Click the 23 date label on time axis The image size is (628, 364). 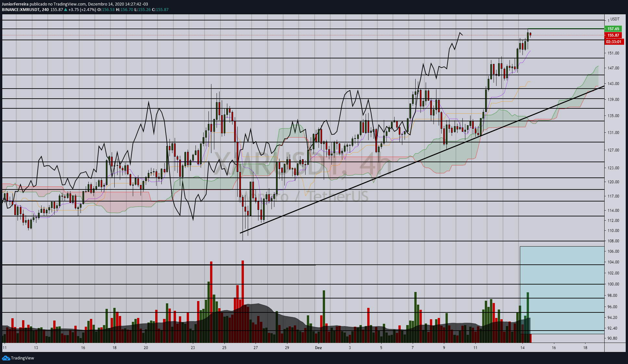coord(193,348)
